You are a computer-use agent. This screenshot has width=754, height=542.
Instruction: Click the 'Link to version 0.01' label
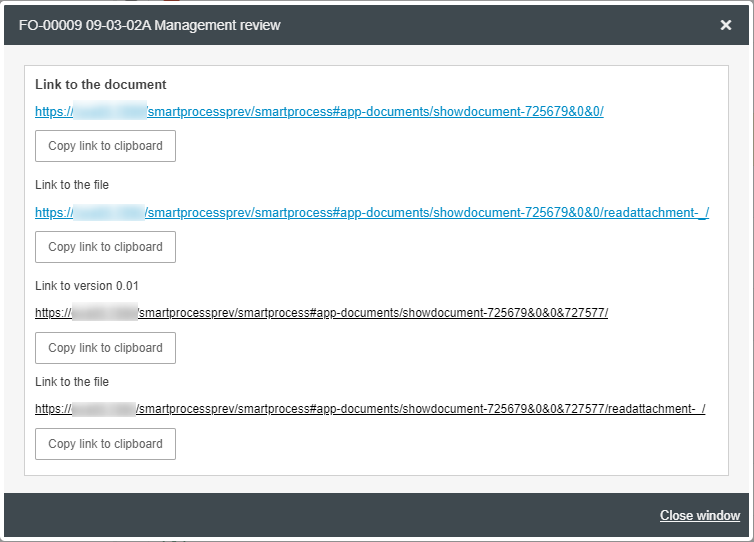87,286
